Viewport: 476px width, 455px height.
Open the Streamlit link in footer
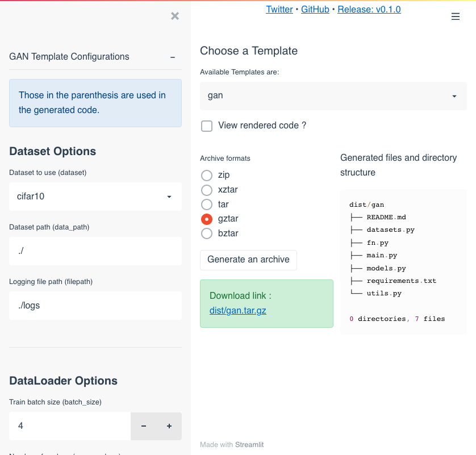249,445
